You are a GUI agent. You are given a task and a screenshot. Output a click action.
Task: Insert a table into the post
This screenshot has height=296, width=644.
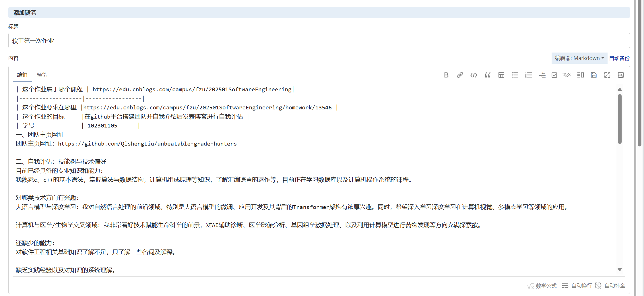point(501,75)
